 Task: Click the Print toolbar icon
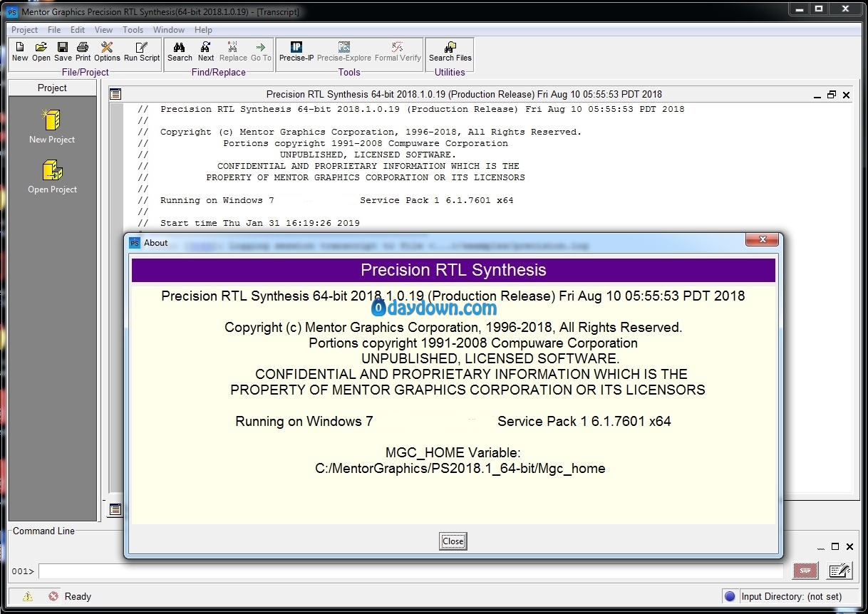83,47
